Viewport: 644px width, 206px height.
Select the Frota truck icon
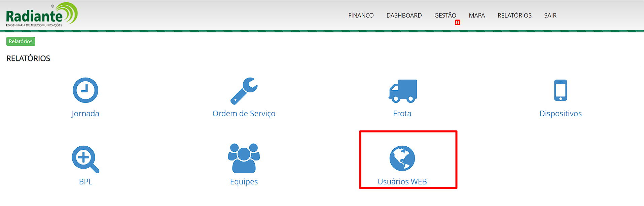coord(402,91)
